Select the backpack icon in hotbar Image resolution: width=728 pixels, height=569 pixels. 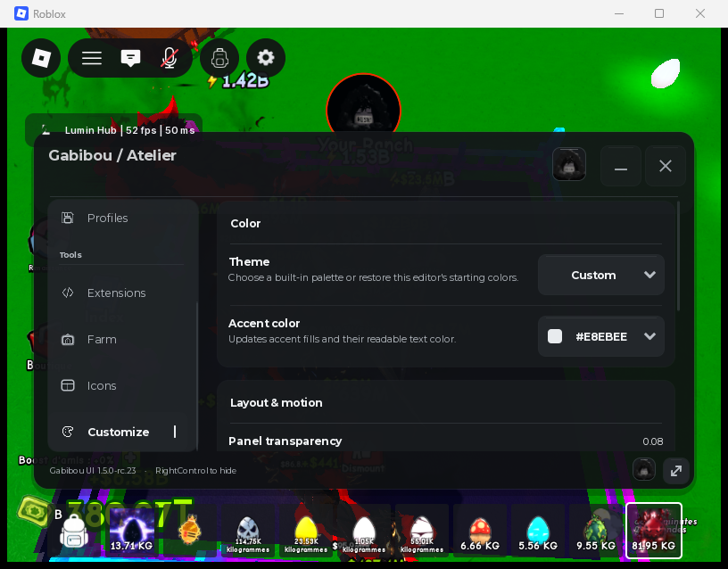[x=74, y=532]
